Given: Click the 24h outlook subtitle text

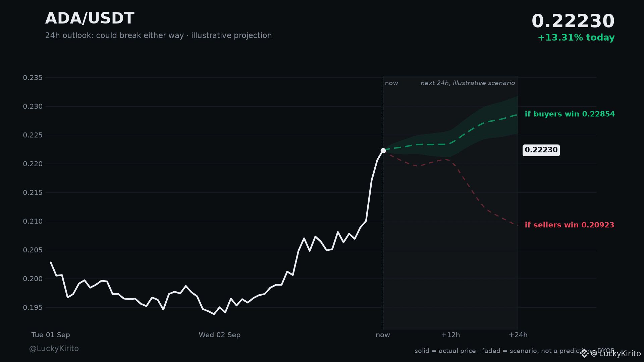Looking at the screenshot, I should [x=158, y=36].
